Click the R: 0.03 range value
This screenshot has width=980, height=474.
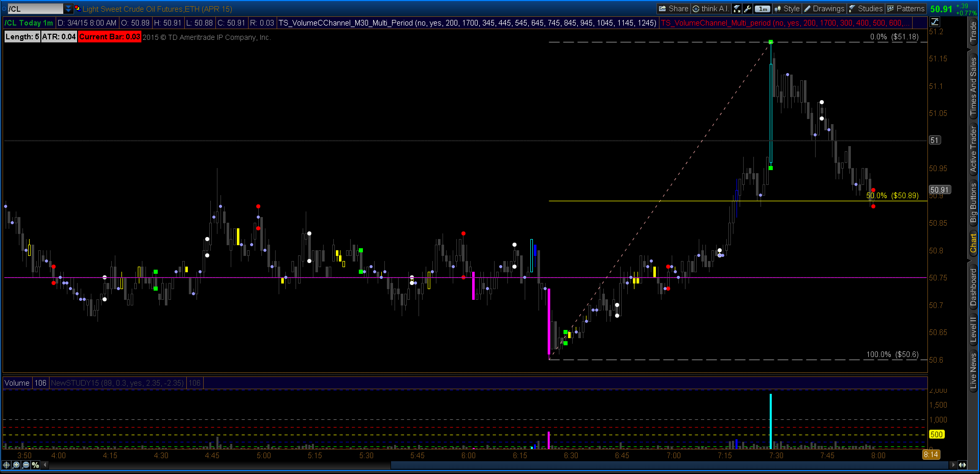click(262, 23)
